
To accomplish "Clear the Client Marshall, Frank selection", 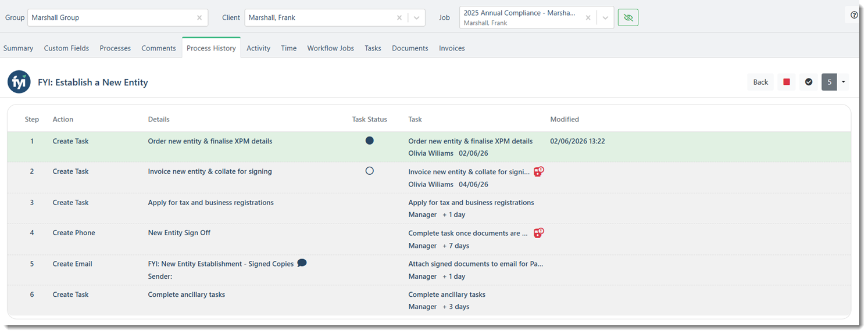I will coord(399,17).
